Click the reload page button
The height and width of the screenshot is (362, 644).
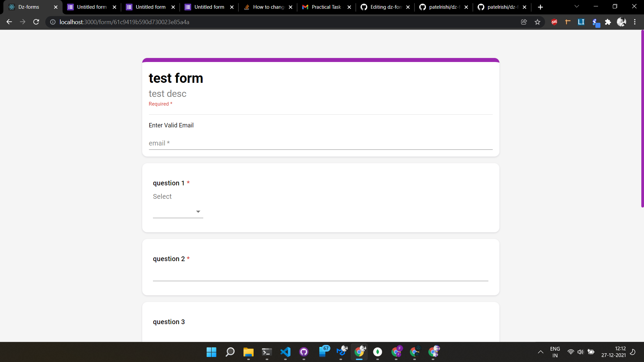point(36,22)
